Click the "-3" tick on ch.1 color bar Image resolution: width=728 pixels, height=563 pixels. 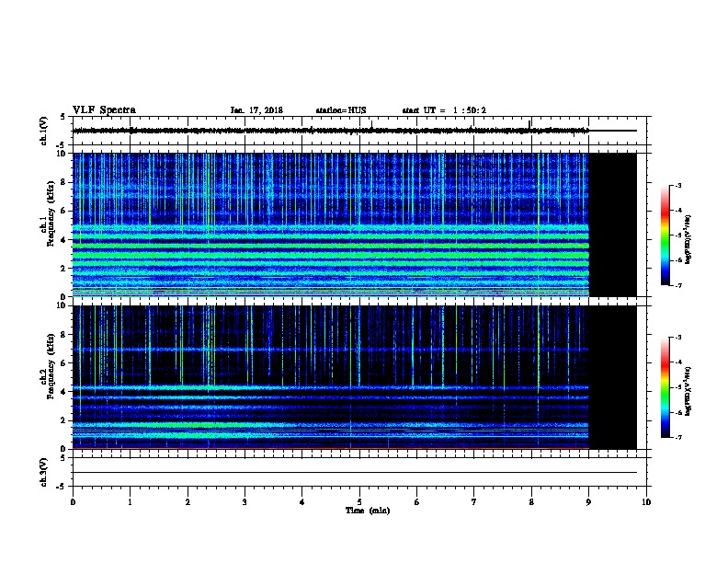tap(677, 186)
